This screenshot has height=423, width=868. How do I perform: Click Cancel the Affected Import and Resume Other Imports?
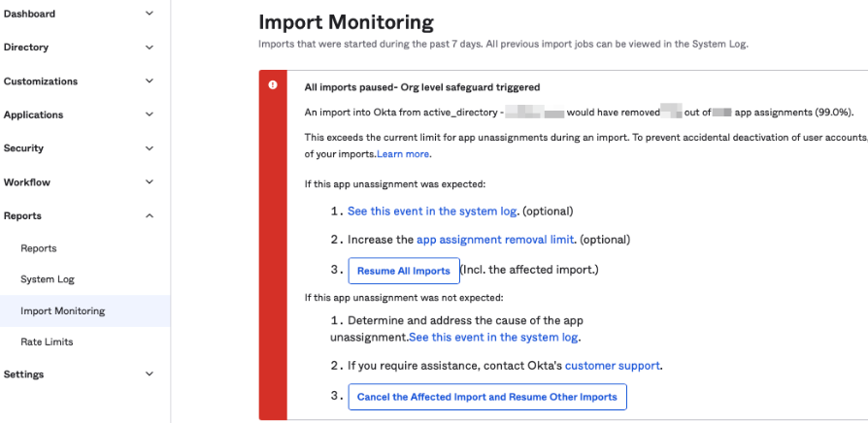tap(487, 397)
